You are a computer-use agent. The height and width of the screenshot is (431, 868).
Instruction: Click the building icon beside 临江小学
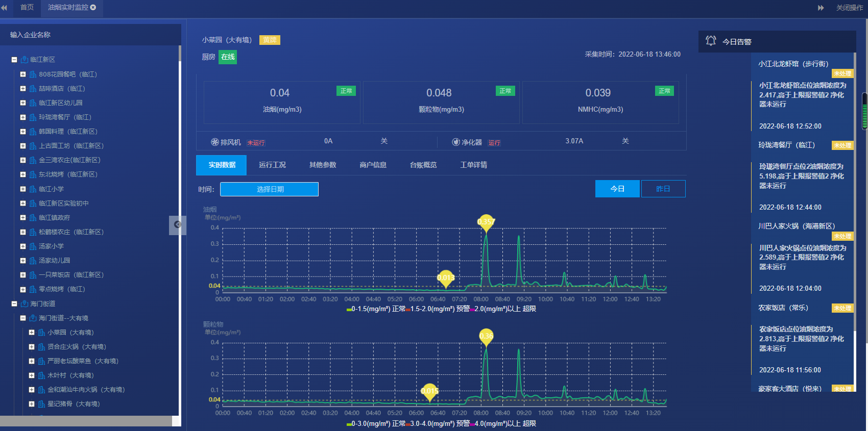coord(33,189)
